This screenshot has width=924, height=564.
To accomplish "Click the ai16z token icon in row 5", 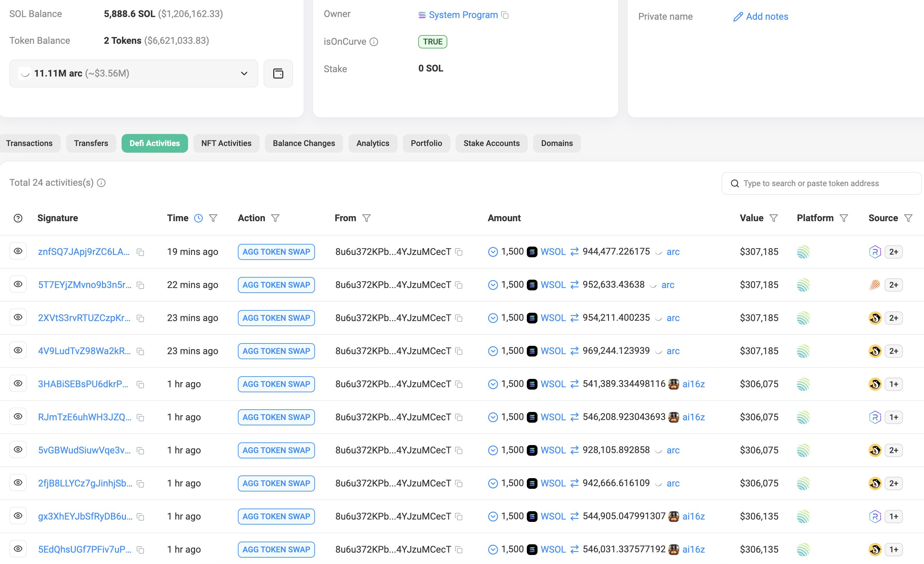I will [x=674, y=384].
